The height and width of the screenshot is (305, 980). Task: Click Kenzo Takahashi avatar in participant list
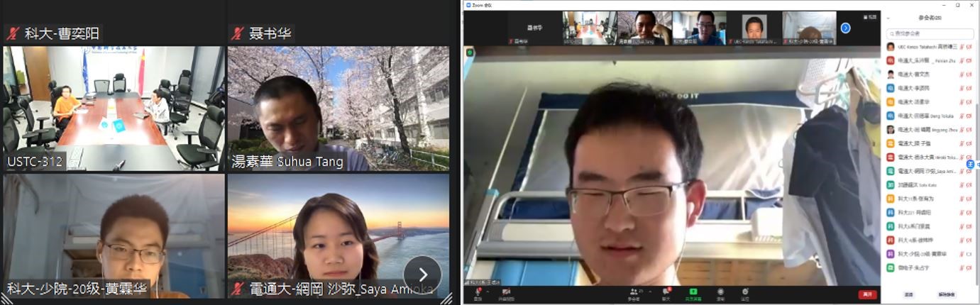click(891, 47)
